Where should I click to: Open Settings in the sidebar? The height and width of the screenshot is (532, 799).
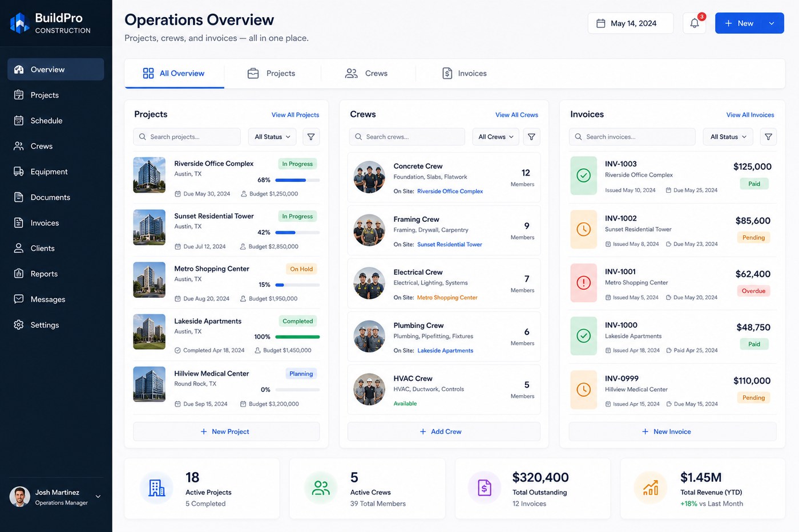56,325
